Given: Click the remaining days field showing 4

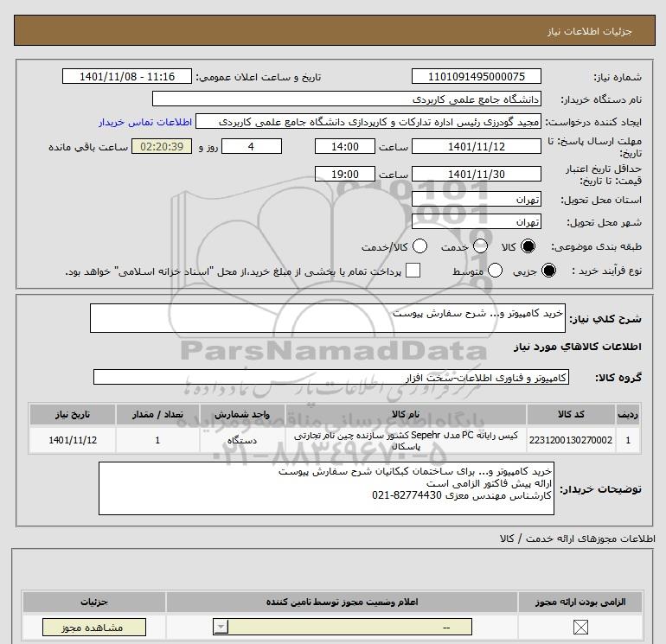Looking at the screenshot, I should pyautogui.click(x=252, y=146).
